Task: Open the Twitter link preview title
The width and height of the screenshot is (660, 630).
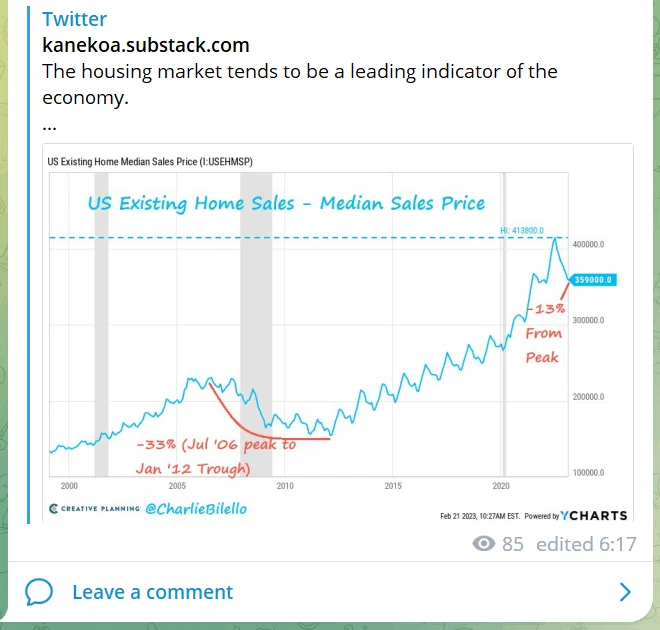Action: [x=75, y=19]
